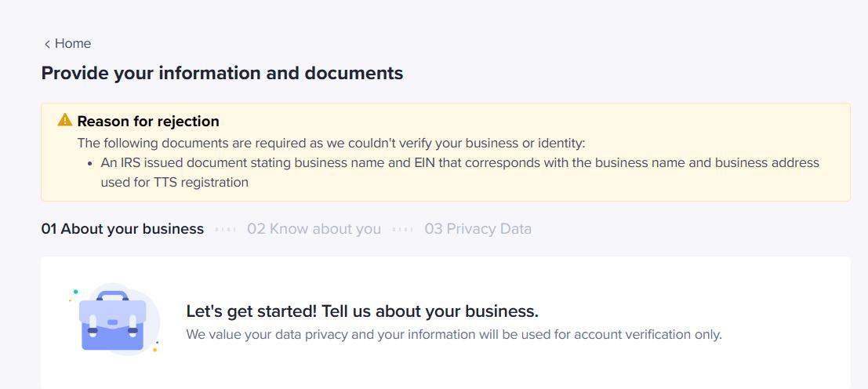Open the 02 Know about you step
This screenshot has height=389, width=868.
pyautogui.click(x=314, y=228)
